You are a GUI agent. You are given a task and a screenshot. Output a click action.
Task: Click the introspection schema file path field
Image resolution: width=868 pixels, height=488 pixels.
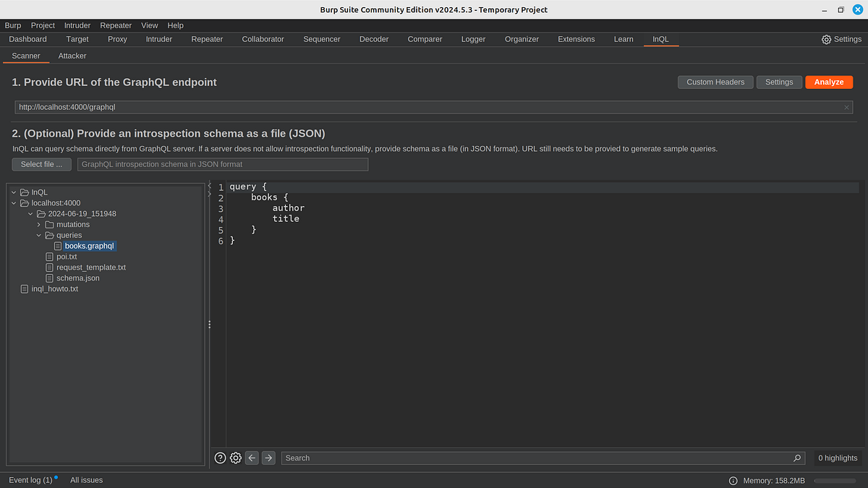coord(223,164)
